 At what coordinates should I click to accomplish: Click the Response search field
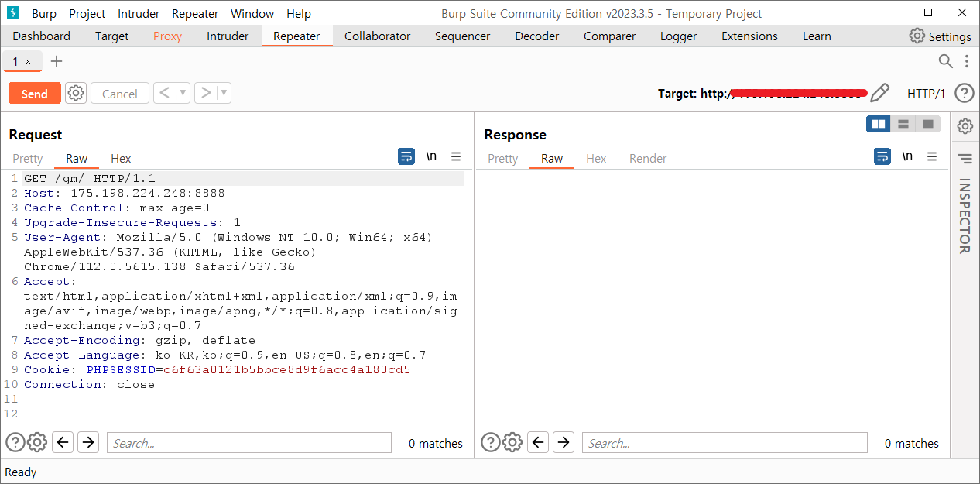tap(725, 443)
